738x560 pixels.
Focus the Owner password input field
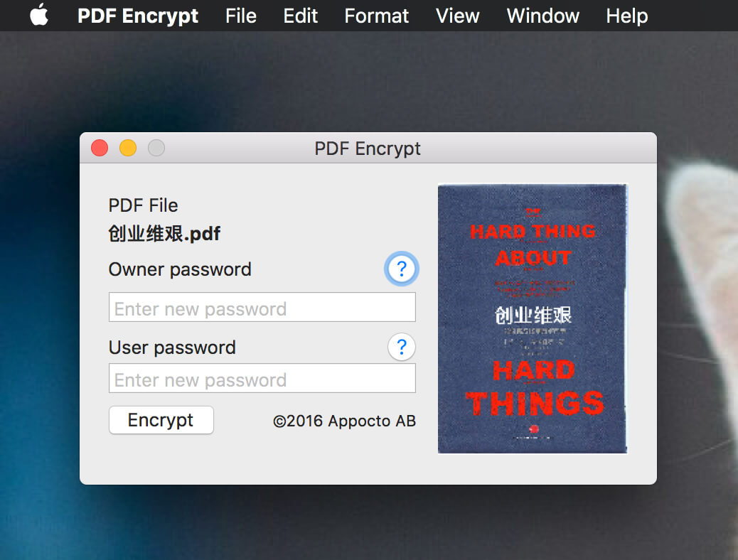[262, 307]
